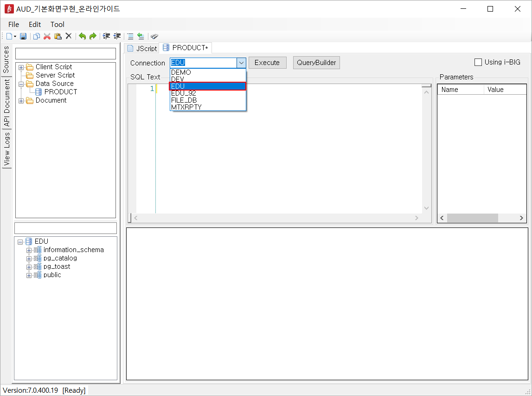The image size is (532, 396).
Task: Click the Delete X toolbar icon
Action: (69, 36)
